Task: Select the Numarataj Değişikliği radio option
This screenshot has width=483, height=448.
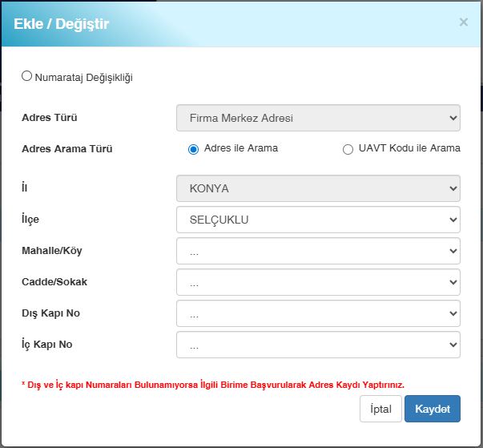Action: point(27,76)
